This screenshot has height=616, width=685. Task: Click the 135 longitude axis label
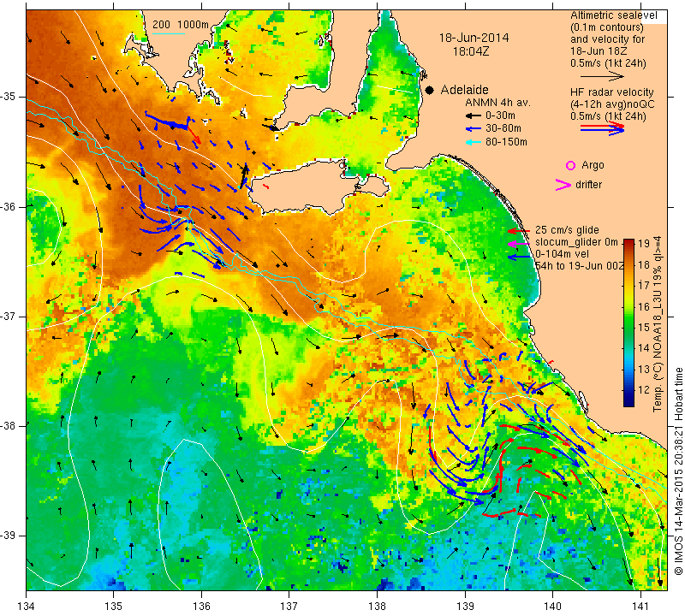coord(114,606)
